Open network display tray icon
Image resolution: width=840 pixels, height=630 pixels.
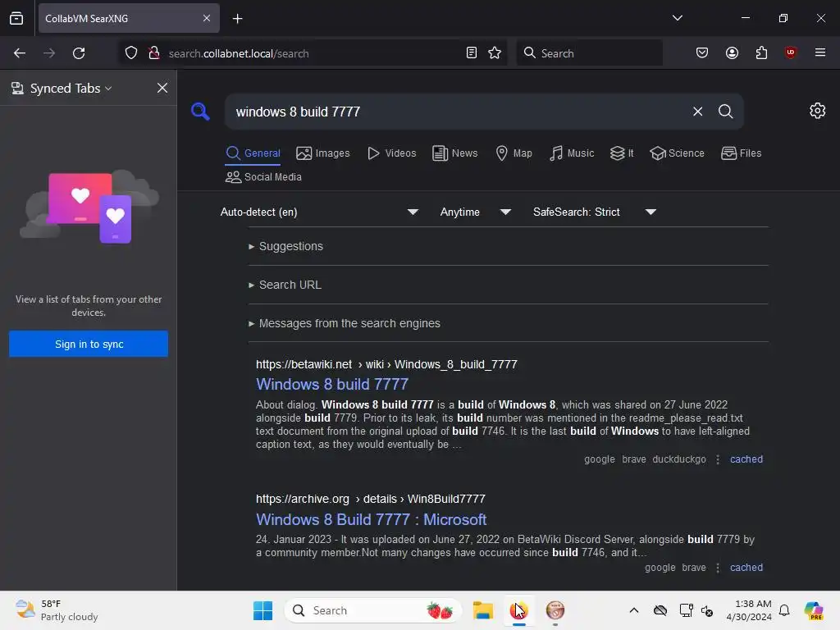(x=685, y=610)
